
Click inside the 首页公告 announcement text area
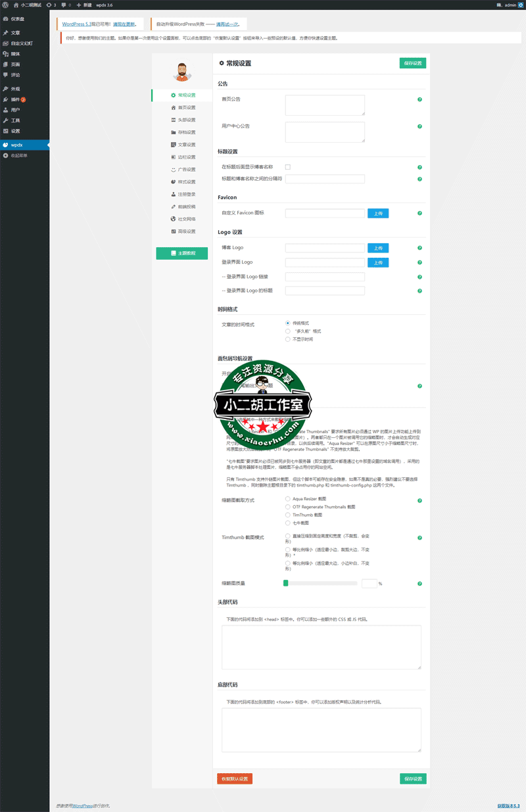point(324,105)
